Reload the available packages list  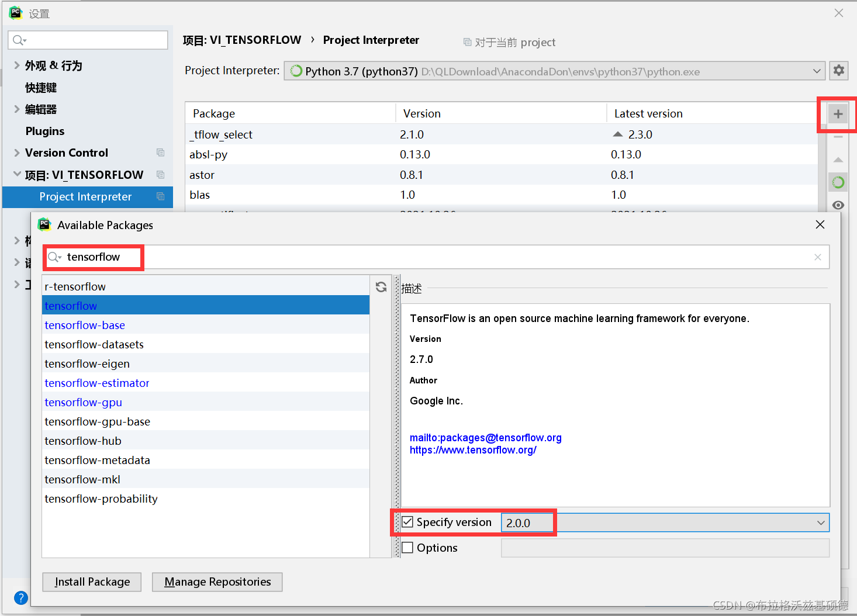pyautogui.click(x=381, y=287)
